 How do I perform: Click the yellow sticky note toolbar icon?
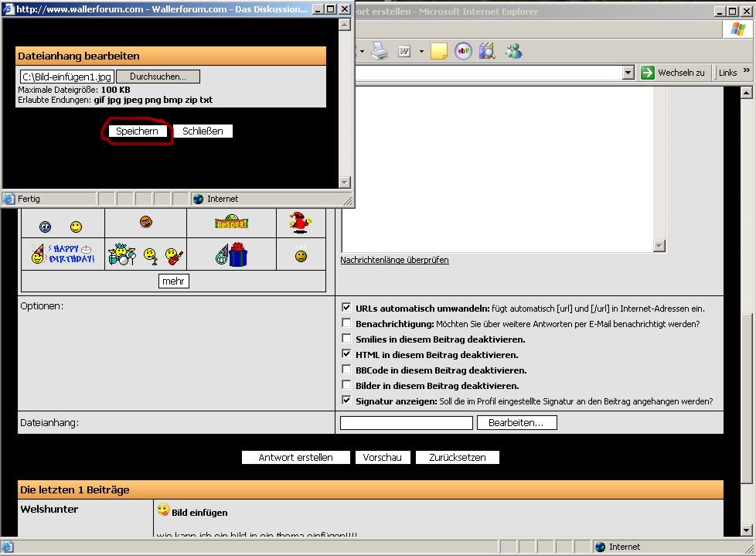point(439,52)
